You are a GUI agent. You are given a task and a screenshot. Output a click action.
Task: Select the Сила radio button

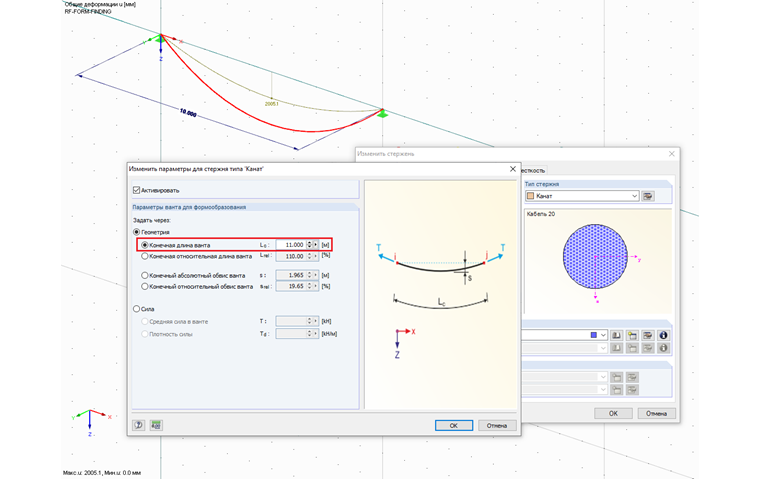click(137, 309)
